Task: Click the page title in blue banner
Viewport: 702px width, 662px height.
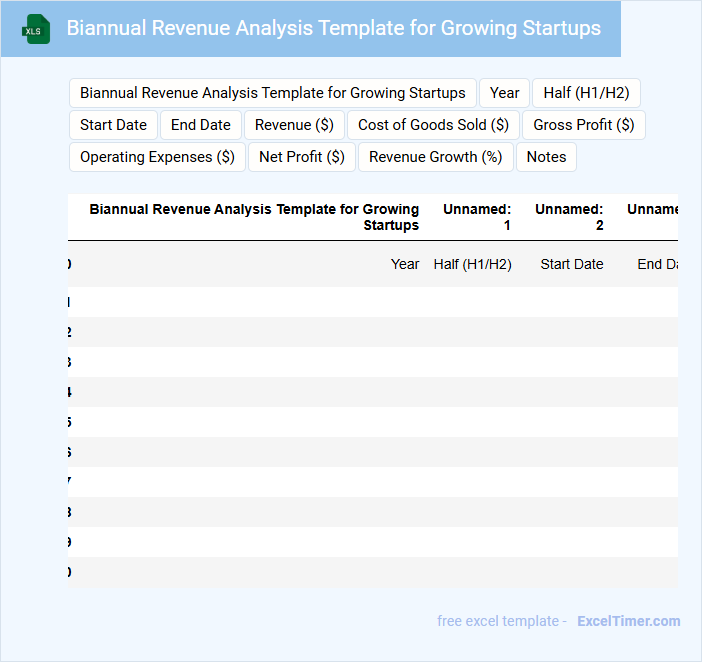Action: (x=334, y=28)
